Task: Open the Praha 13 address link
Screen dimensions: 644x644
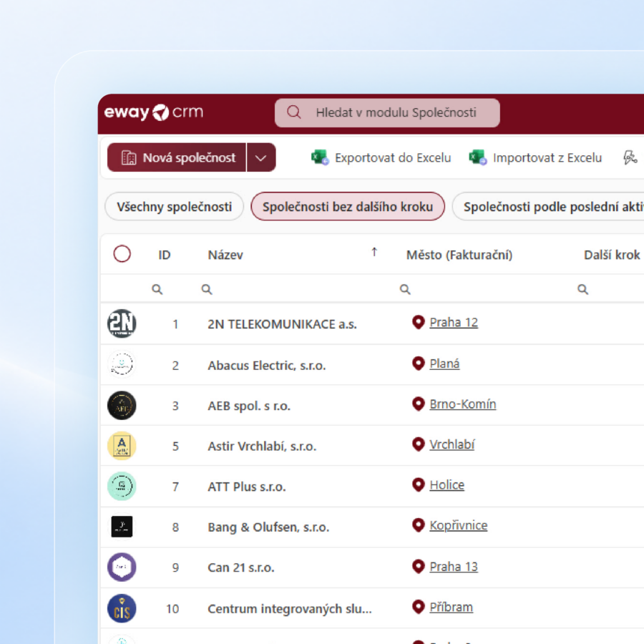Action: pos(454,567)
